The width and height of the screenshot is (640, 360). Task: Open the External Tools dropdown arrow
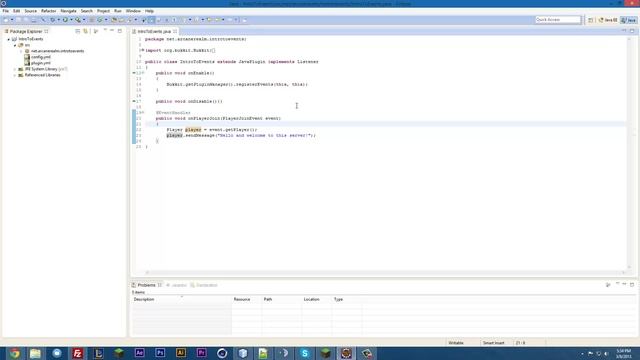(x=84, y=20)
